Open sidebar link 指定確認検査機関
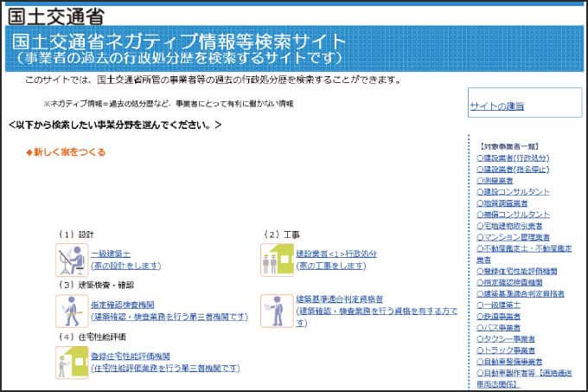The image size is (588, 392). [x=509, y=282]
